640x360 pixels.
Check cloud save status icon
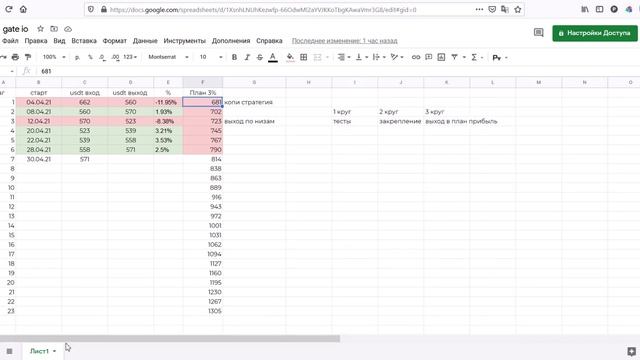(68, 29)
